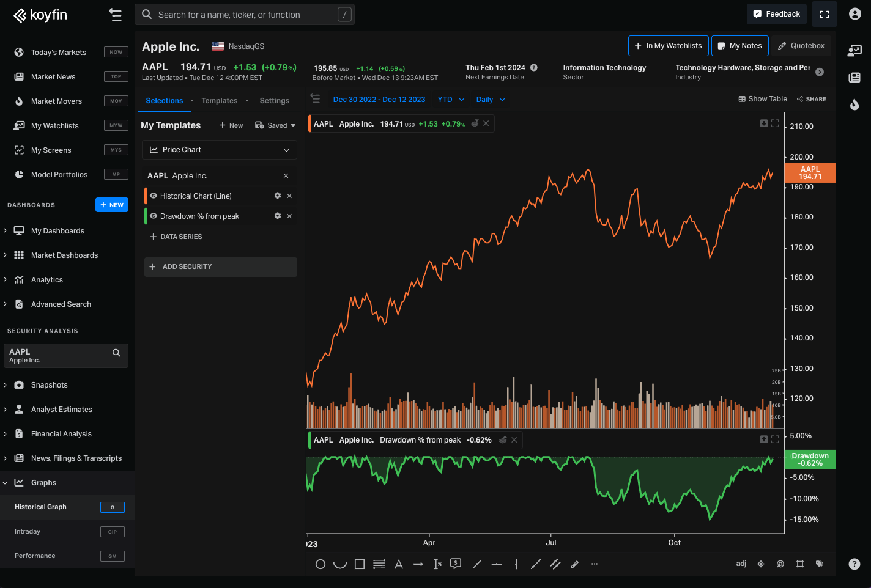Click the AAPL price label on the axis
This screenshot has width=871, height=588.
[810, 173]
